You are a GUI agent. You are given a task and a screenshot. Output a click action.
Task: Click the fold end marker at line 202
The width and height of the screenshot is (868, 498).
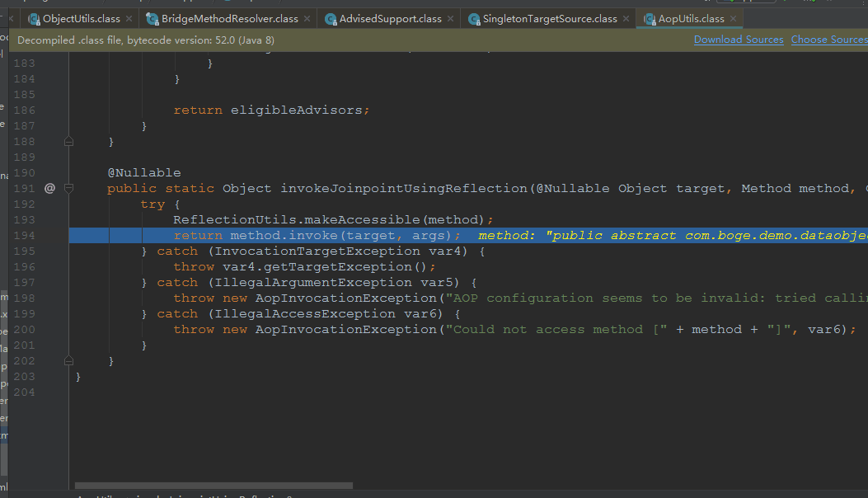point(68,361)
